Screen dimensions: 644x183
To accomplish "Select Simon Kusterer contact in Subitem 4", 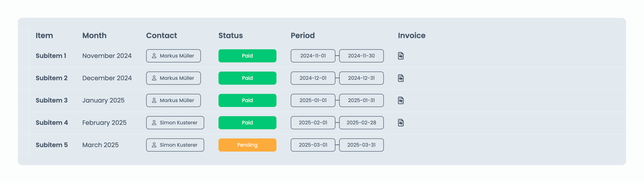I will coord(175,122).
